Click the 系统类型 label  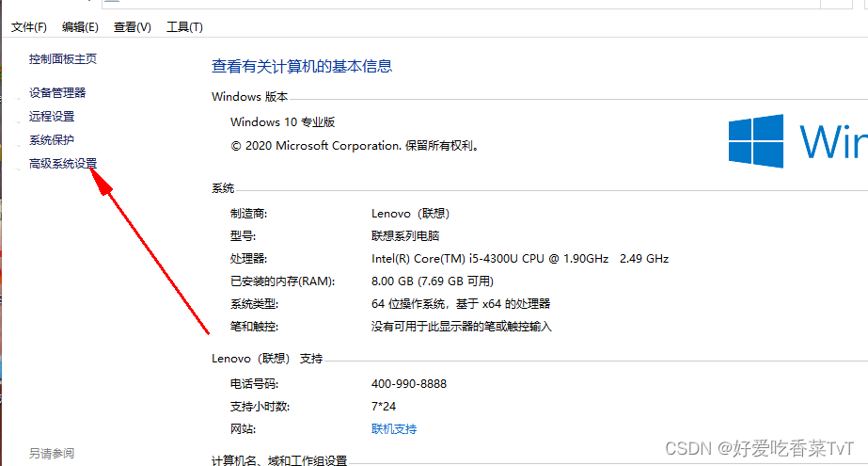click(255, 304)
